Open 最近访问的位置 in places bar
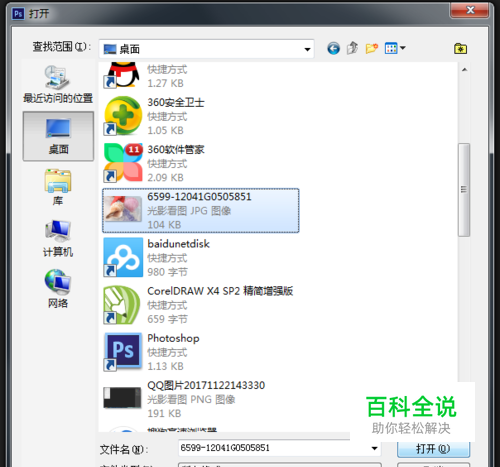The width and height of the screenshot is (500, 467). pos(58,84)
